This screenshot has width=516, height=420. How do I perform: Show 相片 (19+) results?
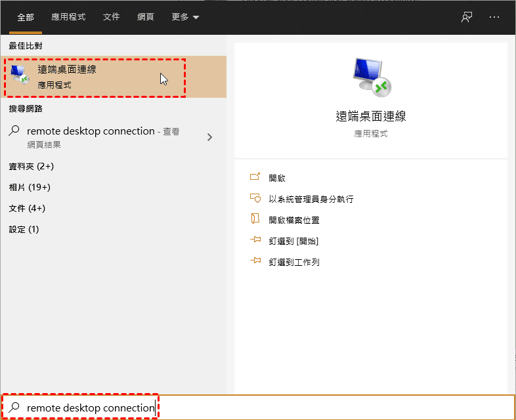pos(30,187)
